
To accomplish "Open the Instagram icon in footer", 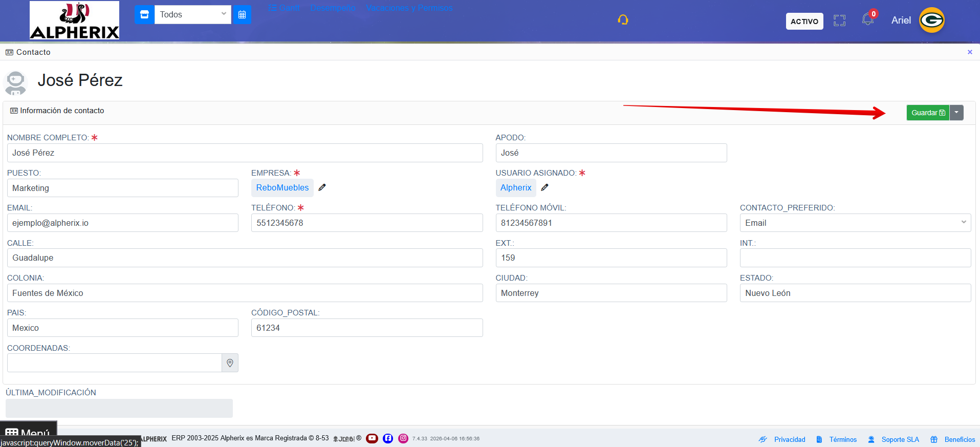I will click(403, 438).
